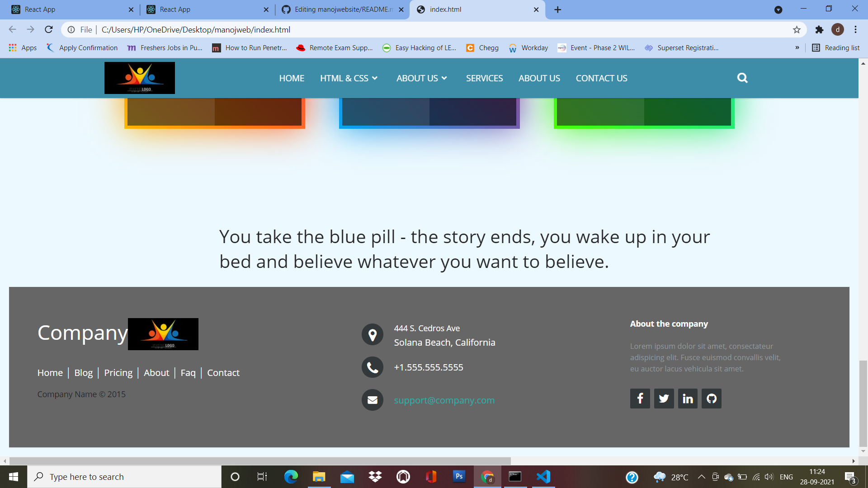Switch to the first React App tab
The height and width of the screenshot is (488, 868).
pos(72,9)
